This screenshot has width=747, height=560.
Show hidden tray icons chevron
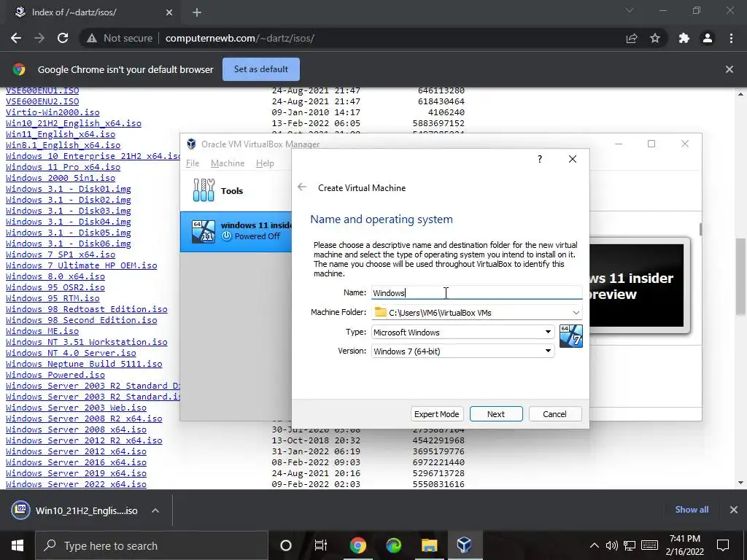point(595,545)
